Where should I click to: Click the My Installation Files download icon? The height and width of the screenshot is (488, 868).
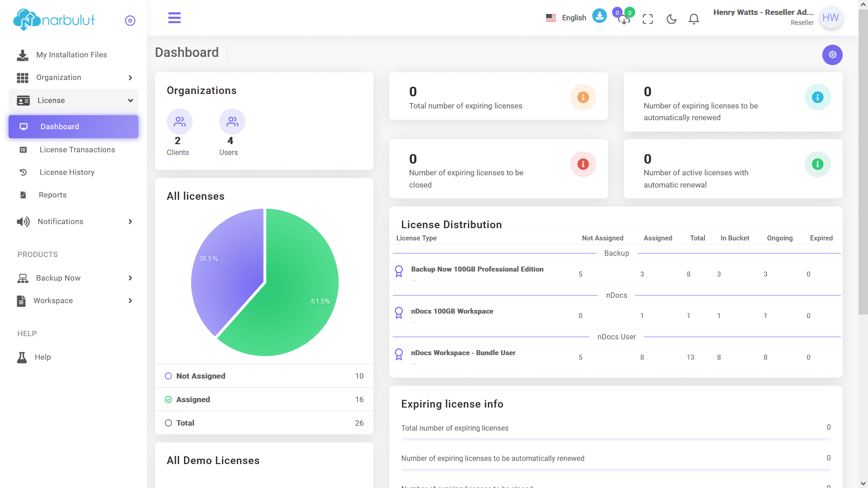[22, 55]
